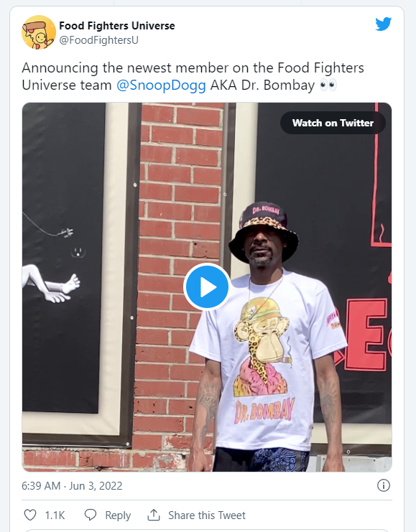Open the Food Fighters Universe display name

click(x=117, y=25)
